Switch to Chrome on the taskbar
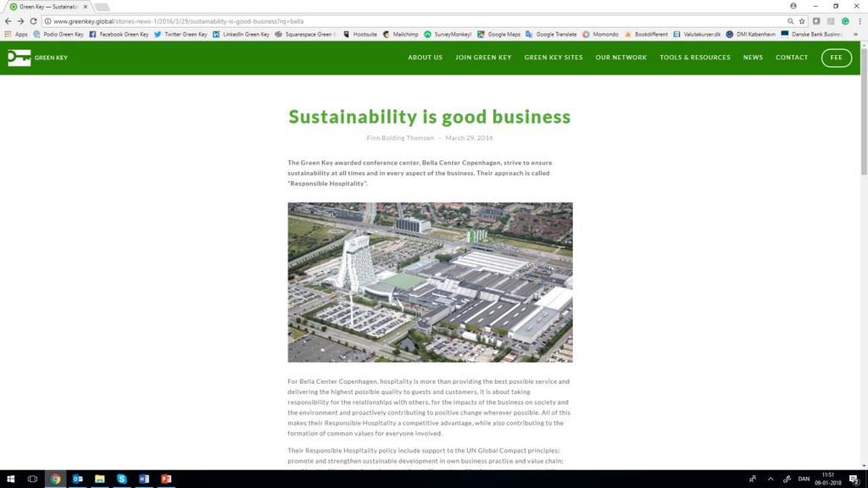The width and height of the screenshot is (868, 488). coord(55,480)
